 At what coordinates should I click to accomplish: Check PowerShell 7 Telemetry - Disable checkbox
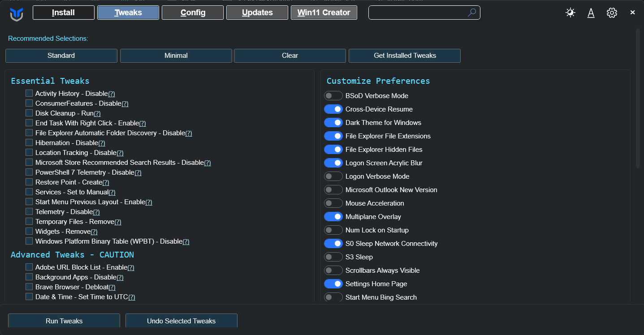29,172
